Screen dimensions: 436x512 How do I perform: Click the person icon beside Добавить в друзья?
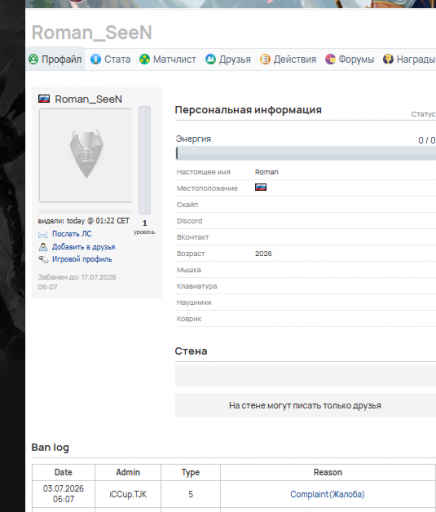[x=43, y=247]
